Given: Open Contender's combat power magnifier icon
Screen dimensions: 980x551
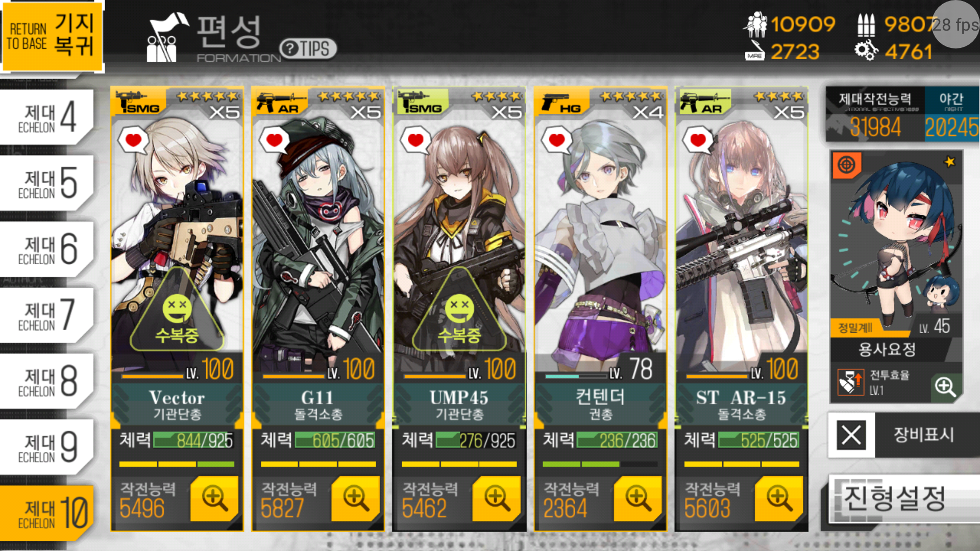Looking at the screenshot, I should [x=638, y=498].
